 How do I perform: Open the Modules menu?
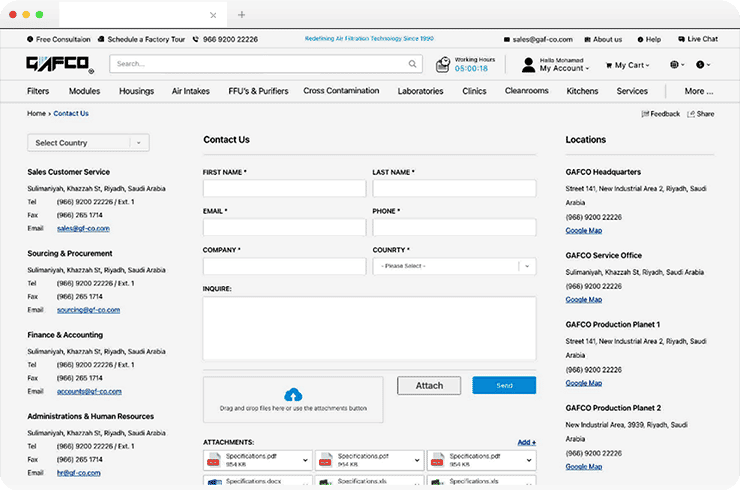tap(84, 91)
